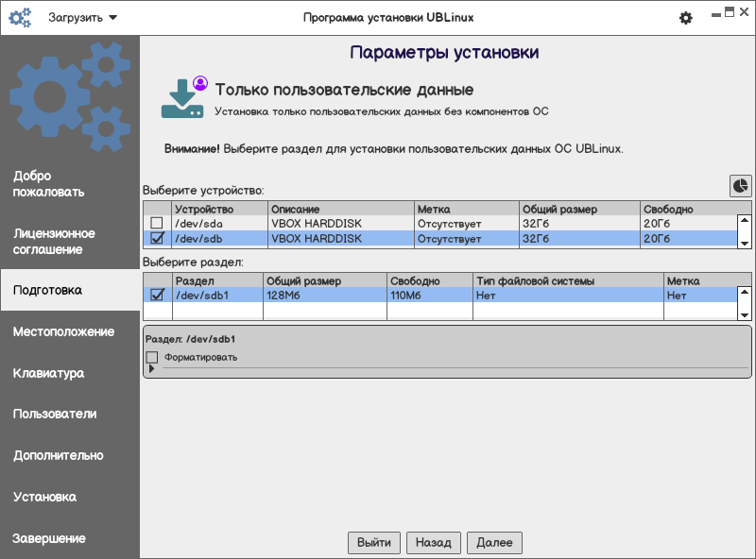The height and width of the screenshot is (559, 756).
Task: Open the Загрузить dropdown menu
Action: pos(83,18)
